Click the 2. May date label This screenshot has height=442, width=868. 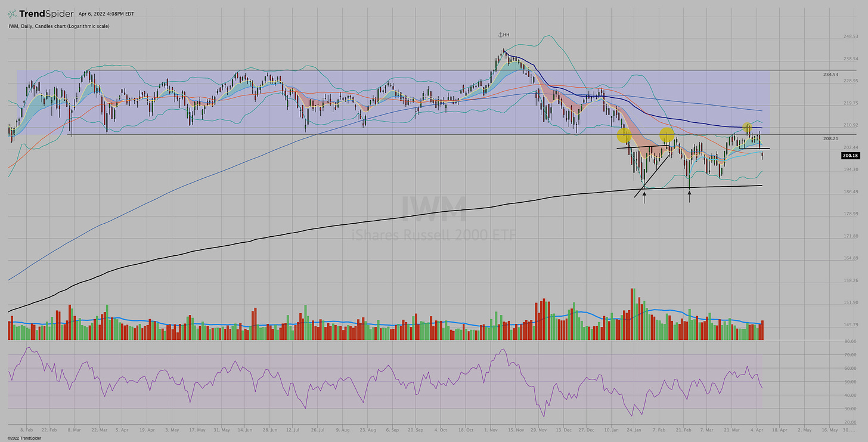[x=804, y=429]
